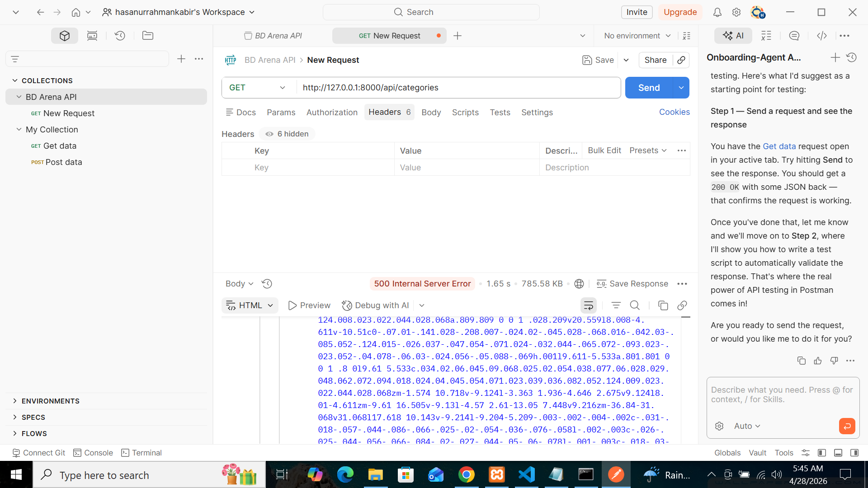Viewport: 868px width, 488px height.
Task: Switch to the Body request tab
Action: point(431,112)
